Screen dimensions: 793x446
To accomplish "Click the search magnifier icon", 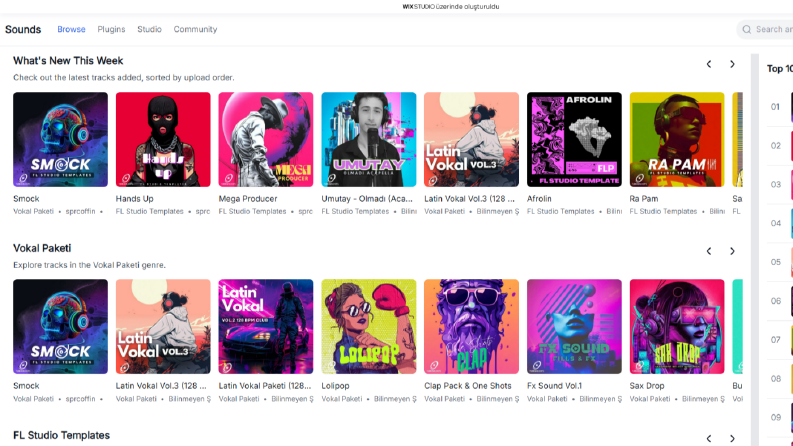I will [746, 29].
